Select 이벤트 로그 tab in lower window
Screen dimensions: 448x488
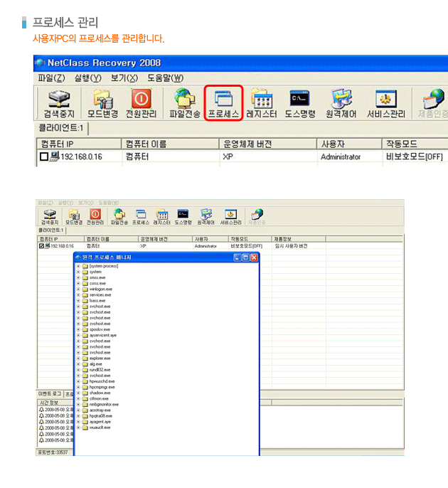[x=50, y=393]
